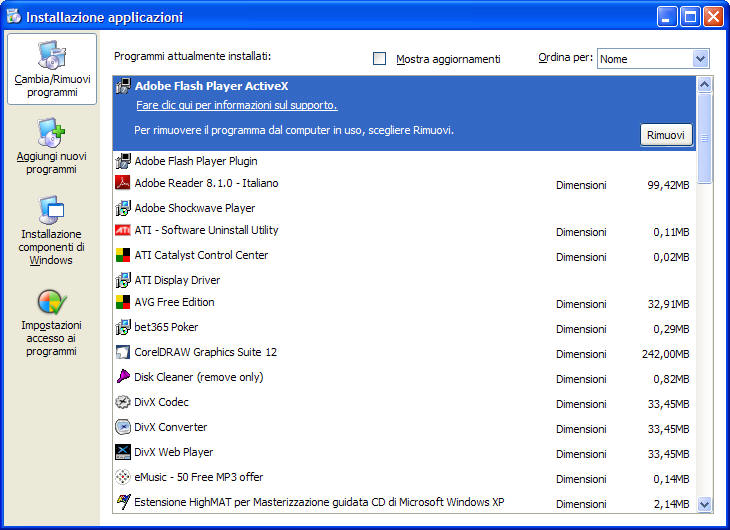This screenshot has width=730, height=530.
Task: Click the support information link
Action: pyautogui.click(x=236, y=105)
